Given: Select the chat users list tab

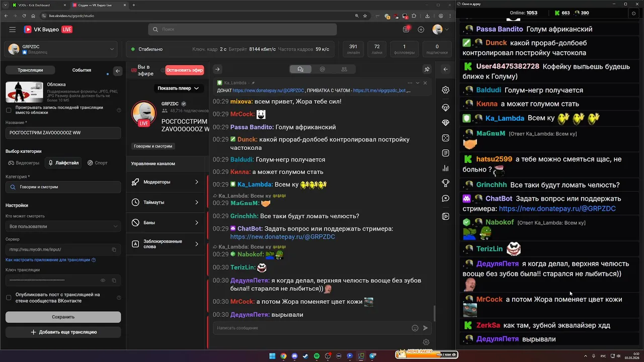Looking at the screenshot, I should (x=344, y=69).
